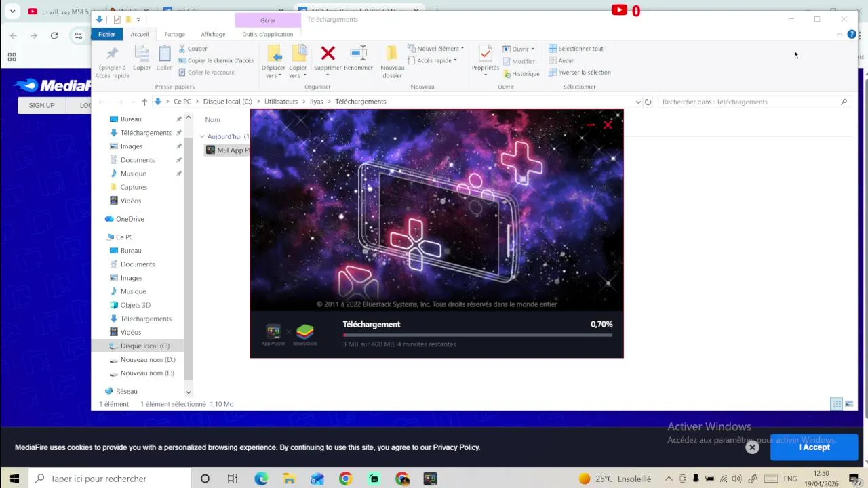The image size is (868, 488).
Task: Open the Outils d'application tab
Action: (268, 34)
